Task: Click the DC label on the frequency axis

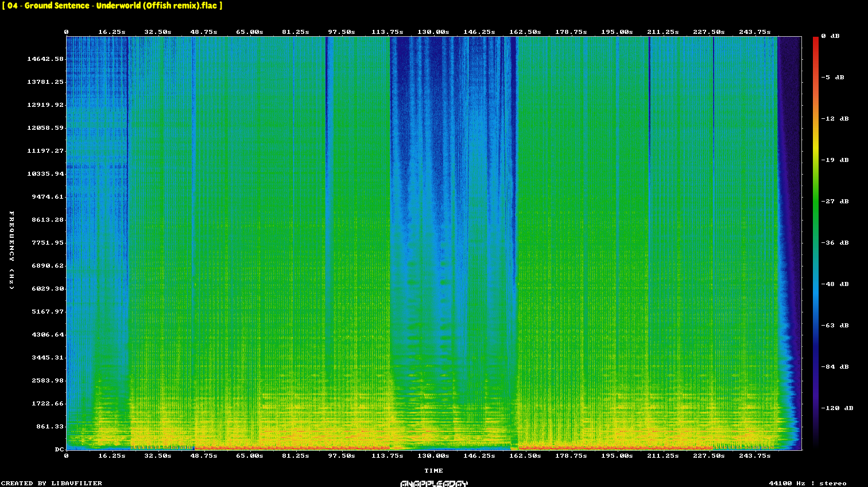Action: (x=59, y=450)
